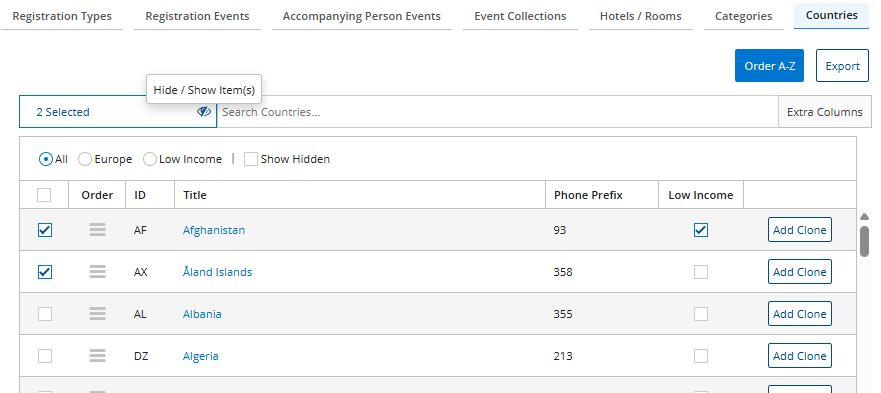Click the Algeria row reorder handle
The width and height of the screenshot is (881, 393).
click(x=98, y=356)
